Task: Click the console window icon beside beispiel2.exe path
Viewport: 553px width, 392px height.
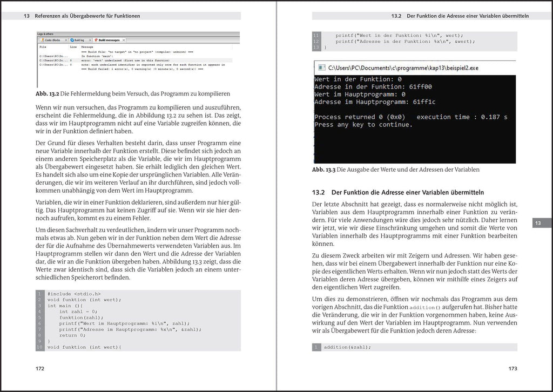Action: [321, 68]
